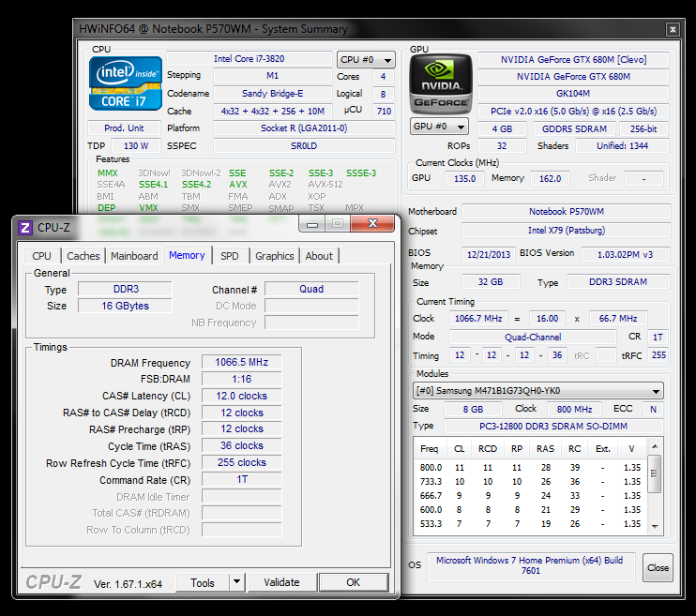Click the GDDR5 SDRAM memory type field
The image size is (696, 616).
pos(574,129)
